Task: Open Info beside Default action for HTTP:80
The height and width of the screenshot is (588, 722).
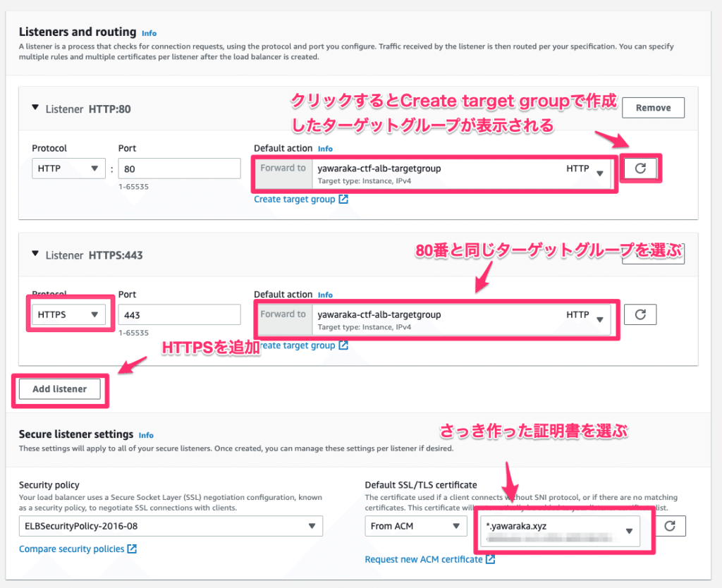Action: click(x=324, y=148)
